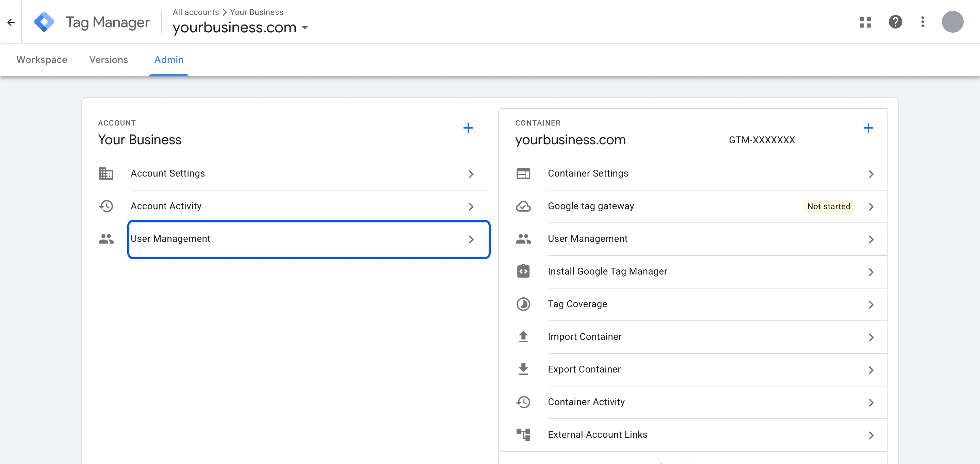Image resolution: width=980 pixels, height=464 pixels.
Task: Open the Google apps grid icon
Action: [x=865, y=22]
